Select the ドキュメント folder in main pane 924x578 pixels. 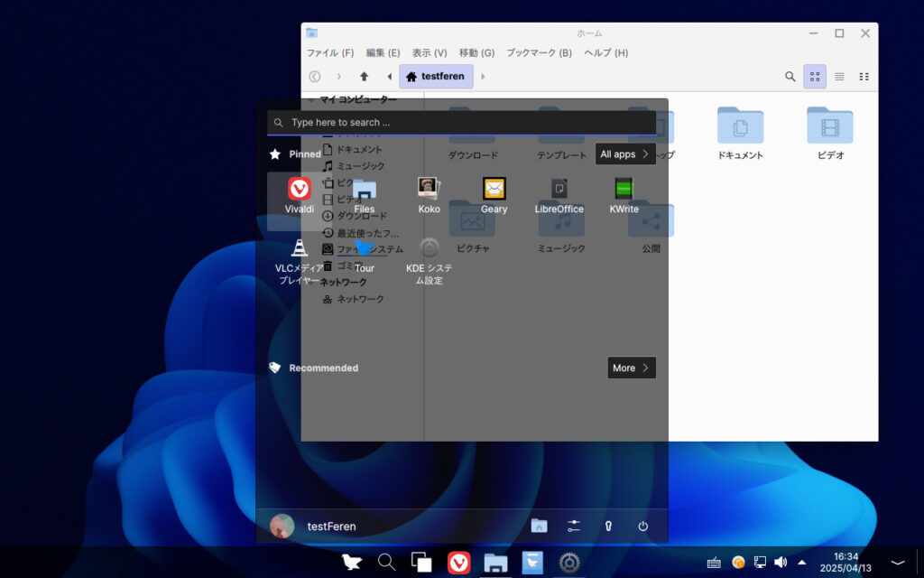tap(740, 134)
